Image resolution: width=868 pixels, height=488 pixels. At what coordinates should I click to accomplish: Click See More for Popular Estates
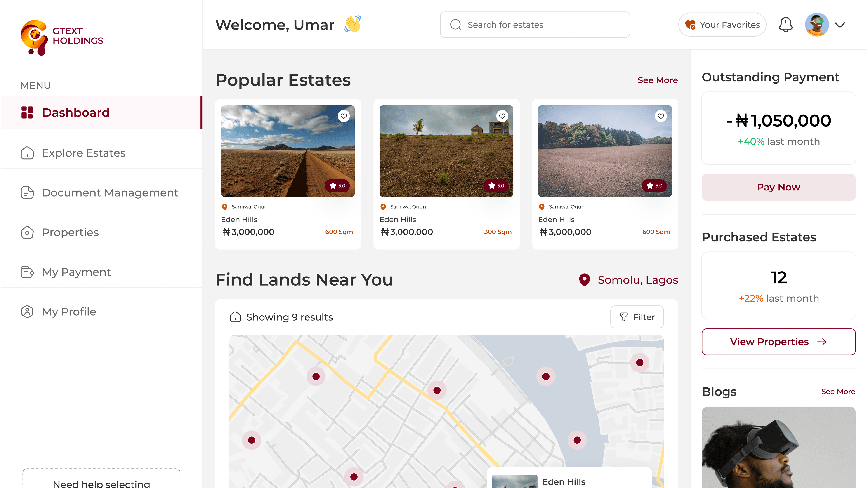tap(657, 80)
